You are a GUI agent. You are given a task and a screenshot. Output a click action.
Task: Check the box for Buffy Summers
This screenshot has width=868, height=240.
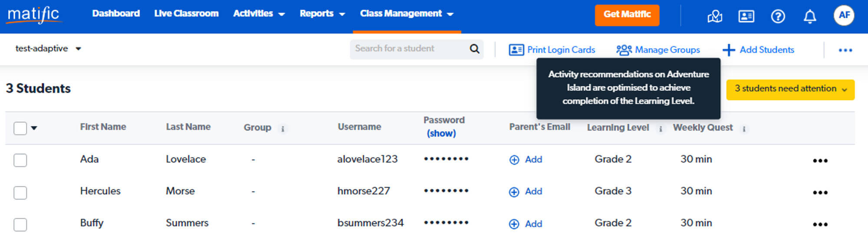point(20,224)
